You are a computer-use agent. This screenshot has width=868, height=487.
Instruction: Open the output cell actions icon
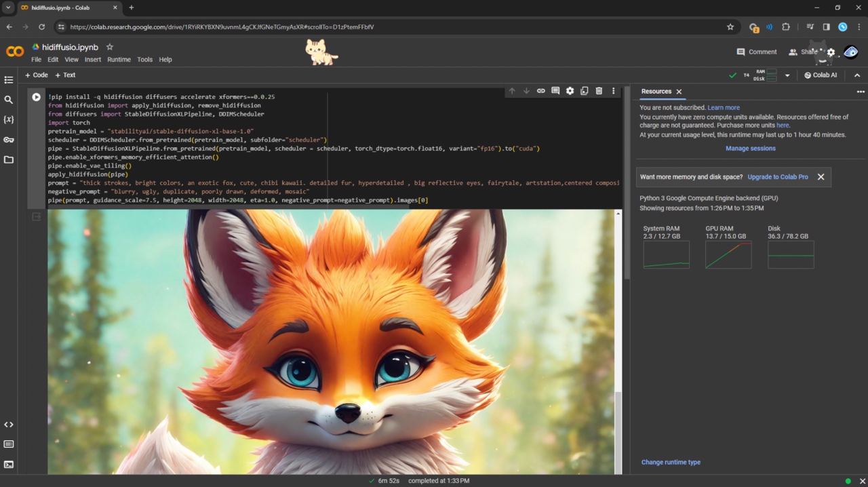37,216
